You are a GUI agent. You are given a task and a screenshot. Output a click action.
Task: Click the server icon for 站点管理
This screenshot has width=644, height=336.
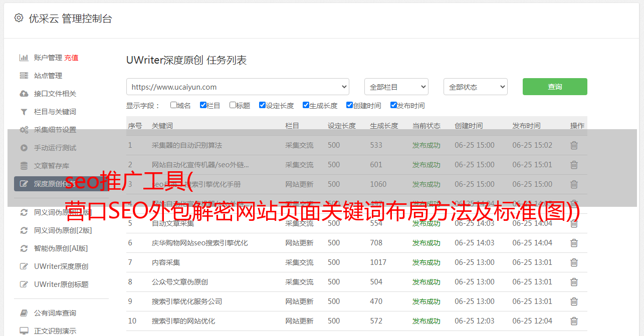coord(24,76)
